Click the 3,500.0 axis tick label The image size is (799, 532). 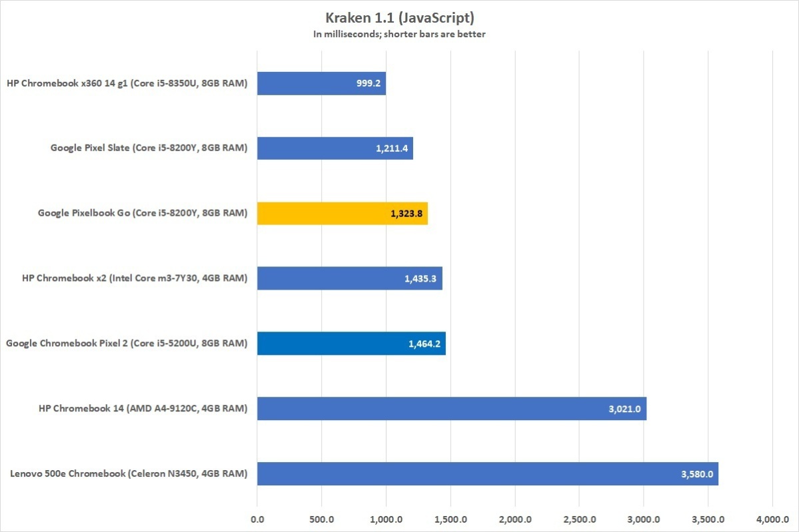coord(708,517)
